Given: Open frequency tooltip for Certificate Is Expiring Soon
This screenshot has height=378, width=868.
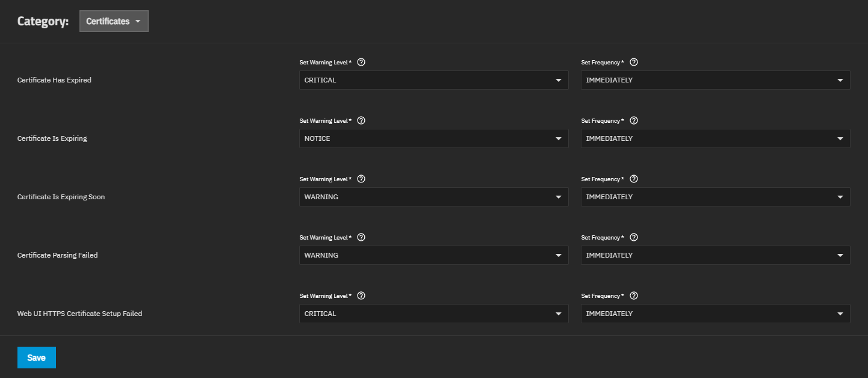Looking at the screenshot, I should (633, 179).
